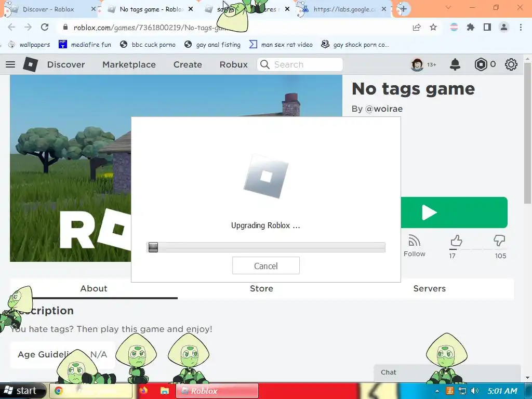This screenshot has width=532, height=399.
Task: Click the share page icon in address bar
Action: coord(417,27)
